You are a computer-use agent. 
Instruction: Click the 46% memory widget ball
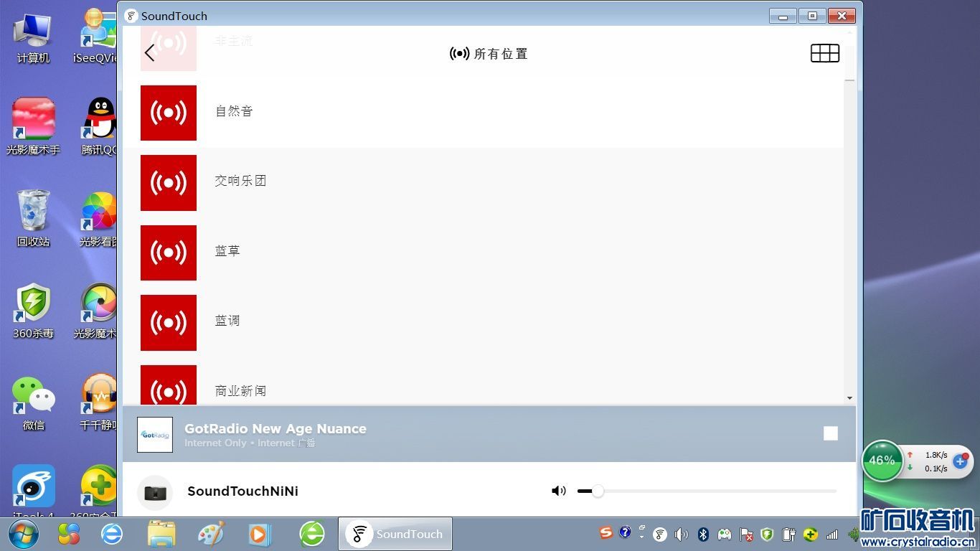tap(882, 461)
